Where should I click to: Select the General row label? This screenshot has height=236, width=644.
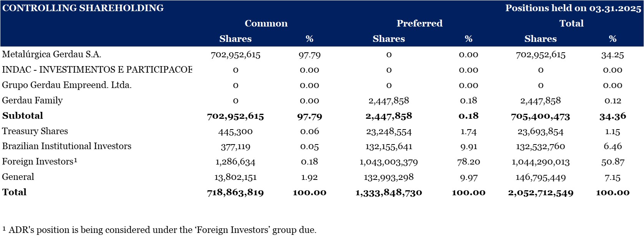point(18,177)
